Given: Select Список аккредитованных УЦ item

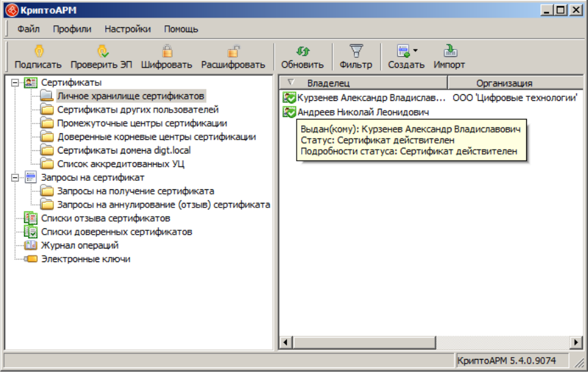Looking at the screenshot, I should click(x=121, y=164).
